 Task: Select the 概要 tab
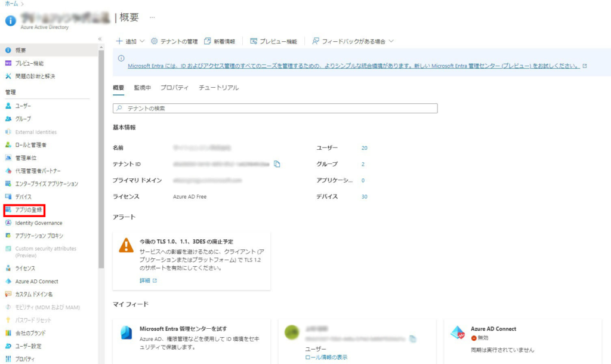point(119,88)
